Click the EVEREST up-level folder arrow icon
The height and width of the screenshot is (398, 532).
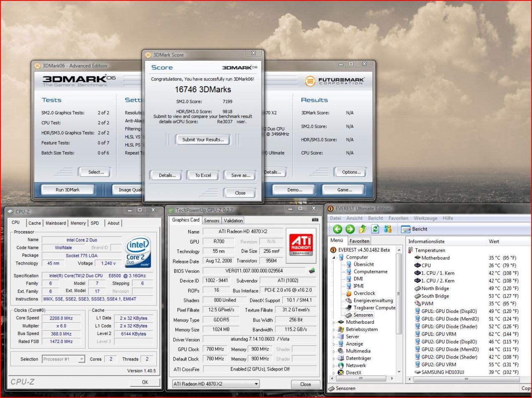point(362,229)
